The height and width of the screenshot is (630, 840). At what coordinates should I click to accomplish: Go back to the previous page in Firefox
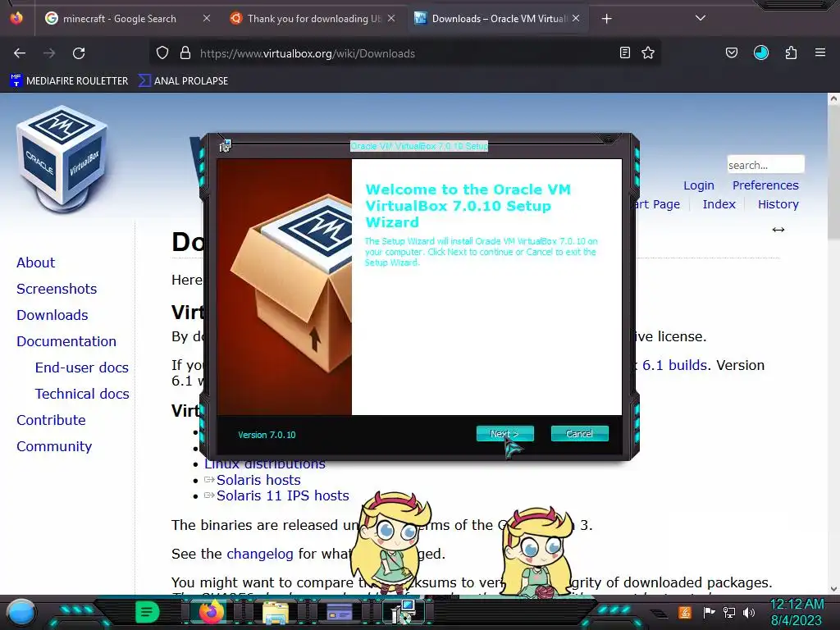pos(20,53)
